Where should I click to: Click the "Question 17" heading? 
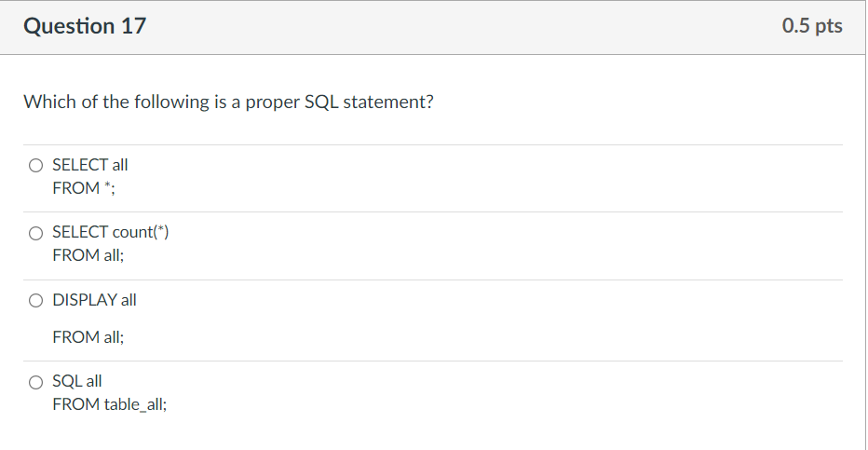[x=85, y=26]
